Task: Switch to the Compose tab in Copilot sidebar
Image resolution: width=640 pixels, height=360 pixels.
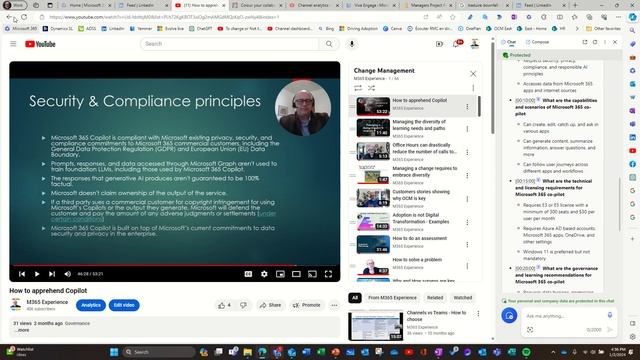Action: 537,42
